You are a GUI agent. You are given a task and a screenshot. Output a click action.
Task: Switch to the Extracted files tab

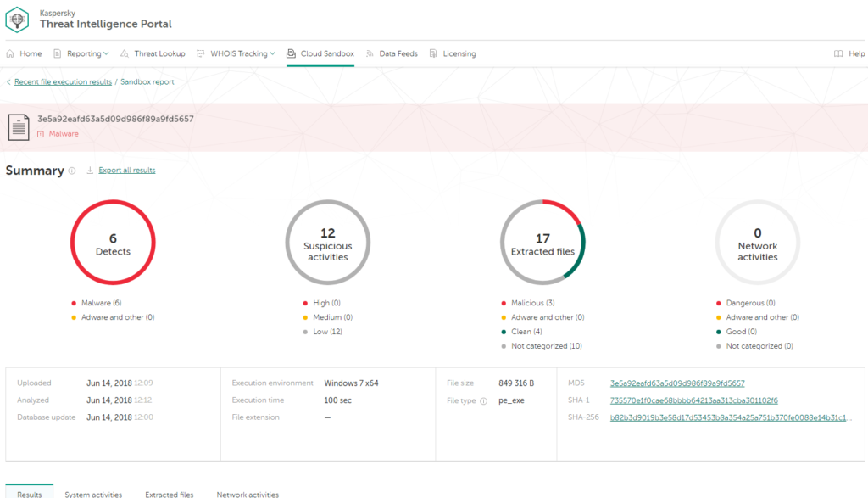coord(169,494)
